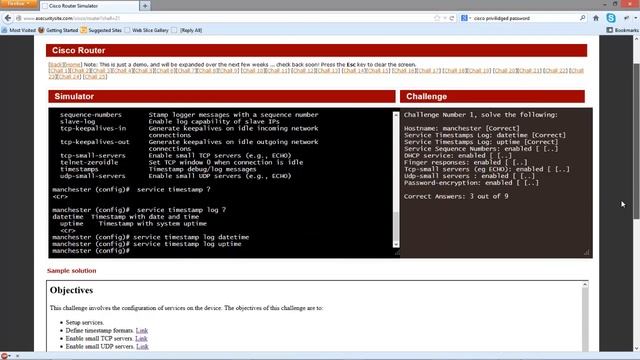Click the simulator terminal scroll-down arrow
This screenshot has width=640, height=360.
click(x=396, y=244)
